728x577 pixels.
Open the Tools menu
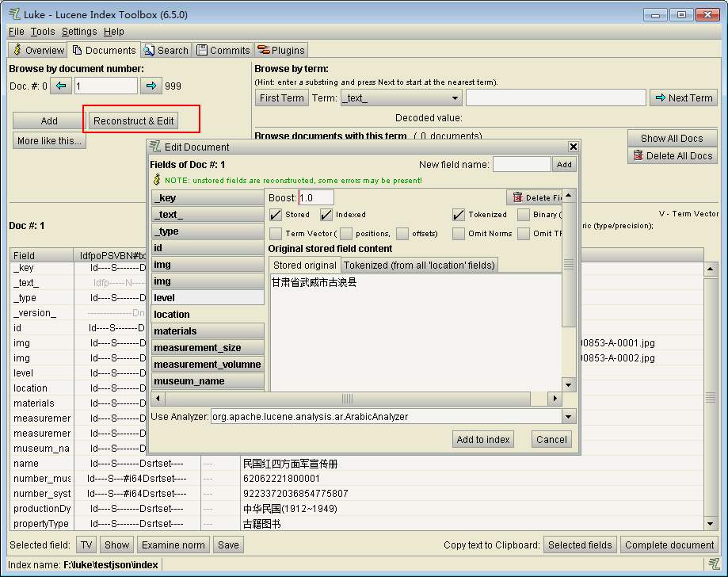click(43, 32)
